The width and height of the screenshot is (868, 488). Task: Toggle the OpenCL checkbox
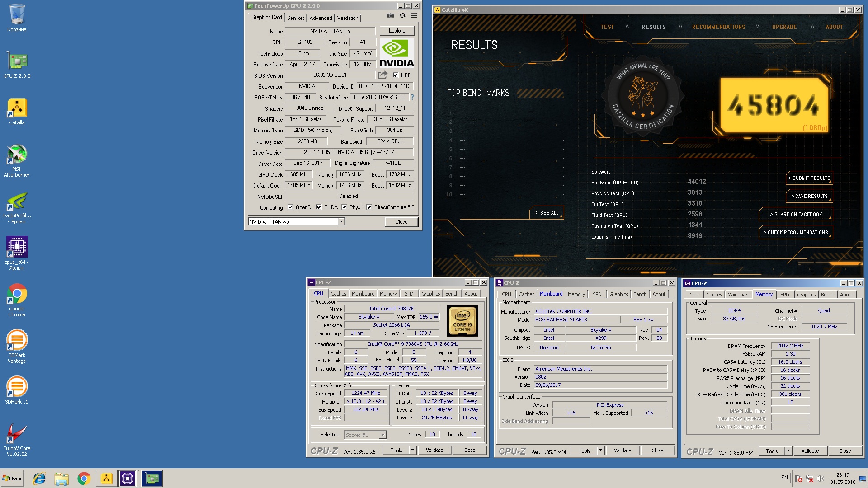290,207
